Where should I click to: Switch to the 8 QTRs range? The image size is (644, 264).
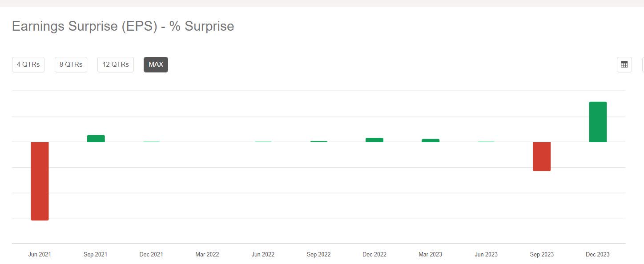click(71, 64)
